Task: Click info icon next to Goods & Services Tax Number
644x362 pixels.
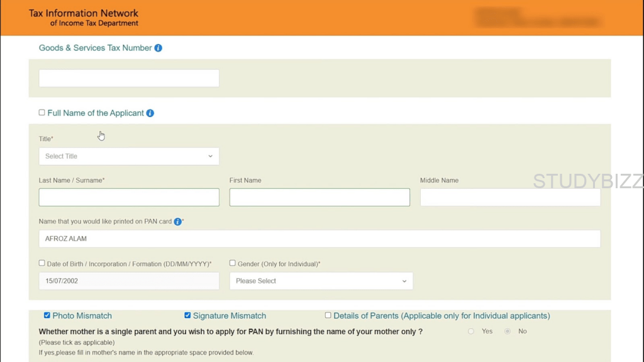Action: coord(158,48)
